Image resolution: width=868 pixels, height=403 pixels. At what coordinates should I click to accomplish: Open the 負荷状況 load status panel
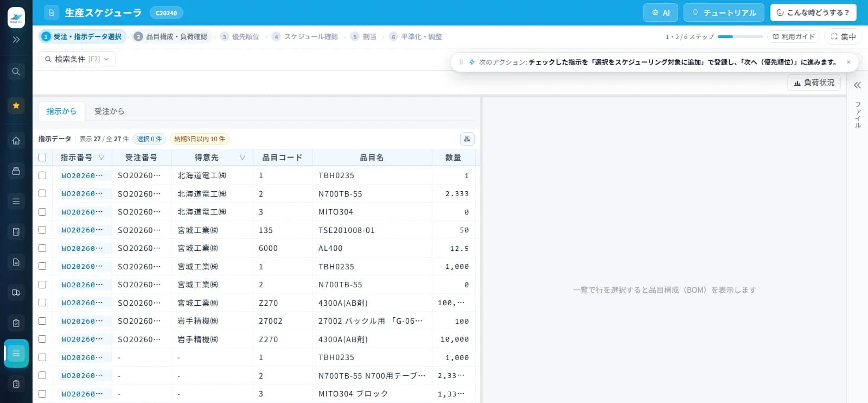(x=814, y=83)
